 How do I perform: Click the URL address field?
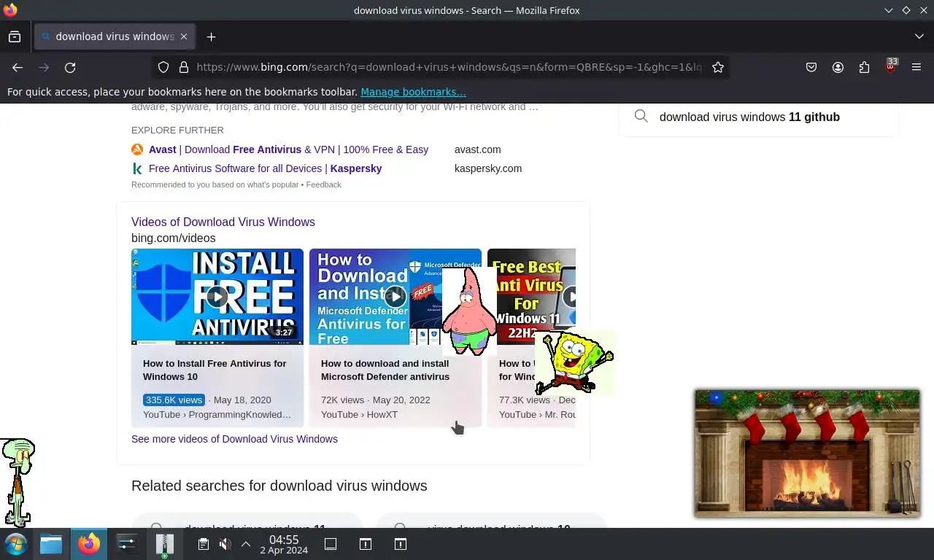(449, 67)
